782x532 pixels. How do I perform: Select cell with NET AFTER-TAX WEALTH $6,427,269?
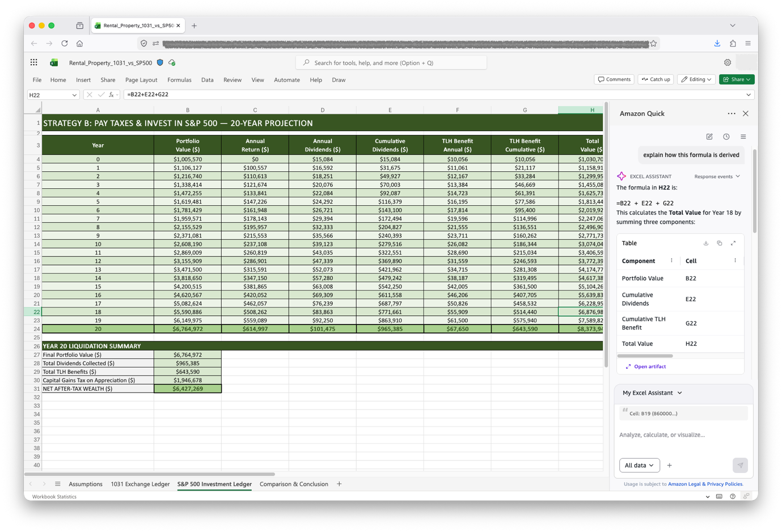tap(188, 389)
